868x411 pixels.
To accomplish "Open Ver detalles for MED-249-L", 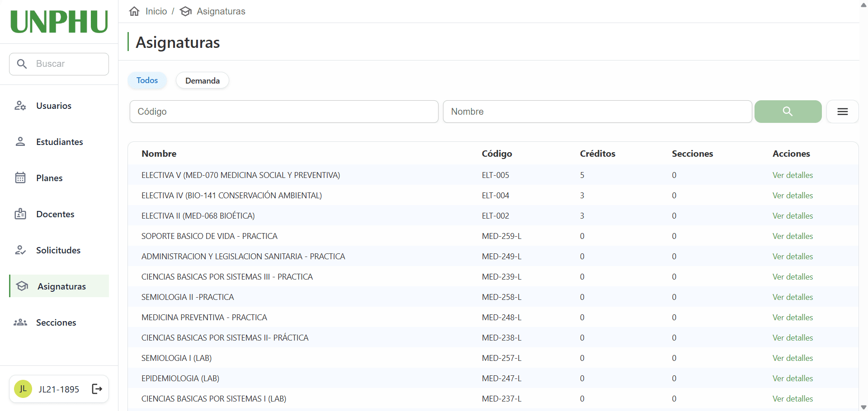I will 793,257.
